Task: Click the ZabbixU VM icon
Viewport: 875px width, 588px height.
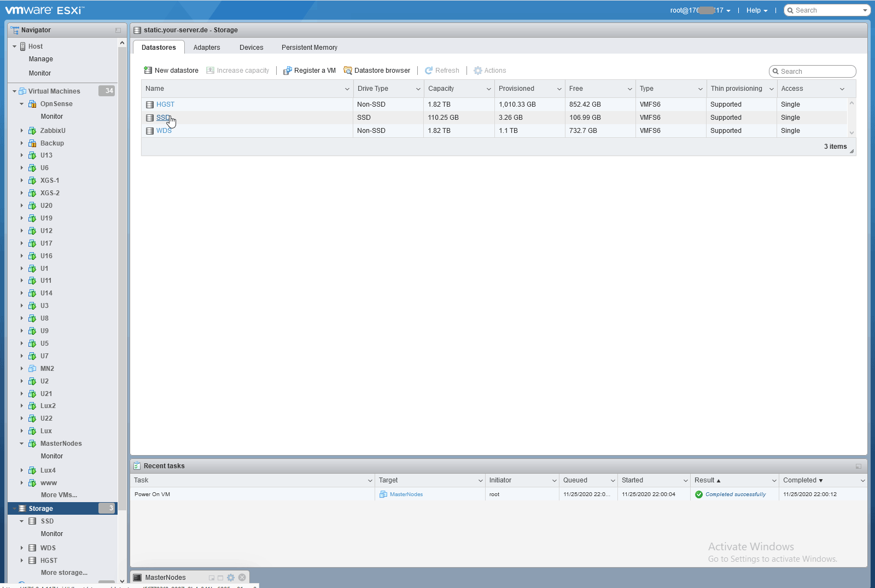Action: click(x=32, y=131)
